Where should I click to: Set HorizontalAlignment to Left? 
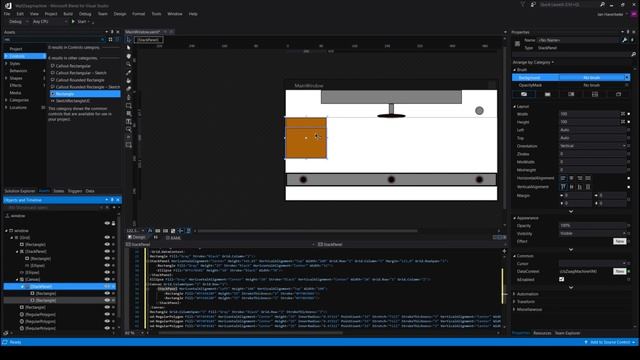point(563,178)
